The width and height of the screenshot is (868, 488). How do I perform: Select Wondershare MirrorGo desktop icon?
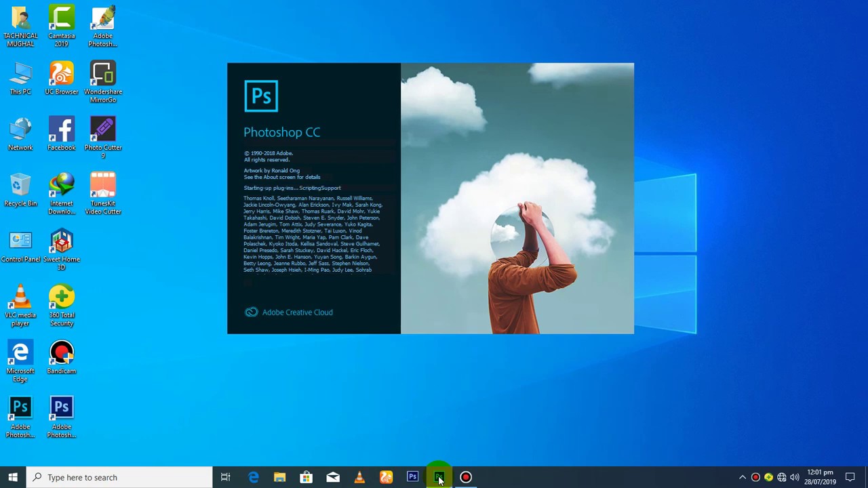tap(103, 83)
